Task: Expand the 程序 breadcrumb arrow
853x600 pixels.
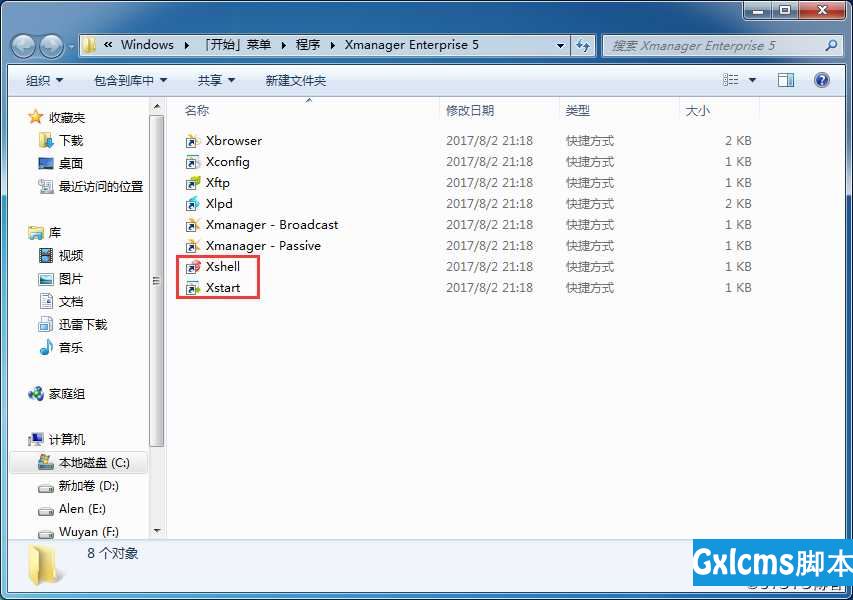Action: pyautogui.click(x=332, y=45)
